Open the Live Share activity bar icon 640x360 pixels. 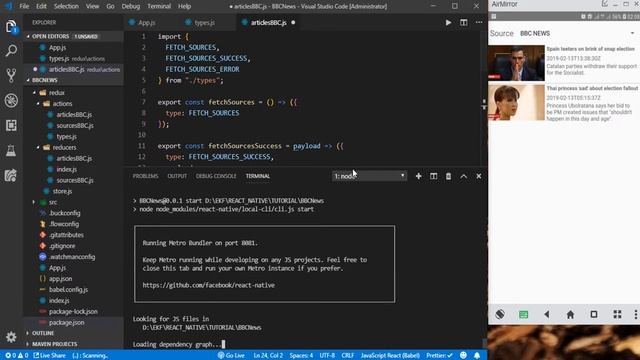tap(11, 176)
